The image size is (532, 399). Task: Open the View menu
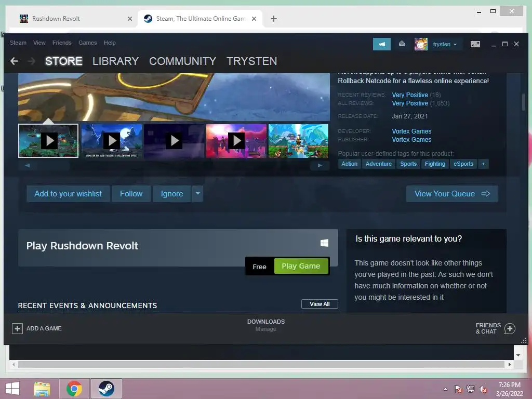point(39,43)
